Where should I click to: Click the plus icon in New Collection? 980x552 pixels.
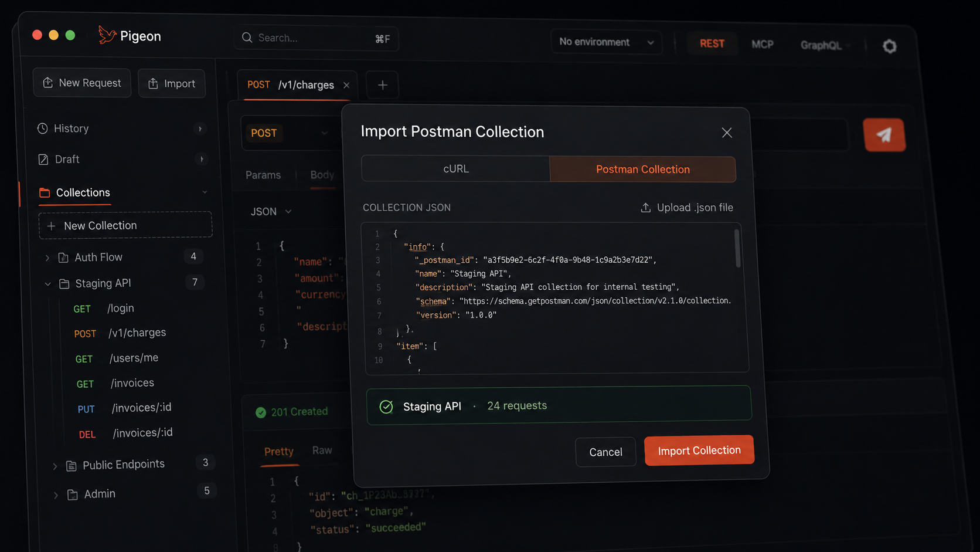[51, 226]
